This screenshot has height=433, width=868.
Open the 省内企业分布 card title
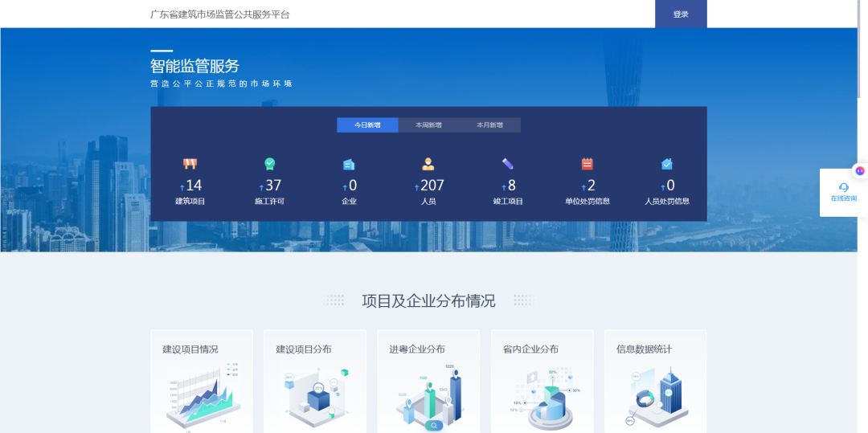pyautogui.click(x=530, y=349)
